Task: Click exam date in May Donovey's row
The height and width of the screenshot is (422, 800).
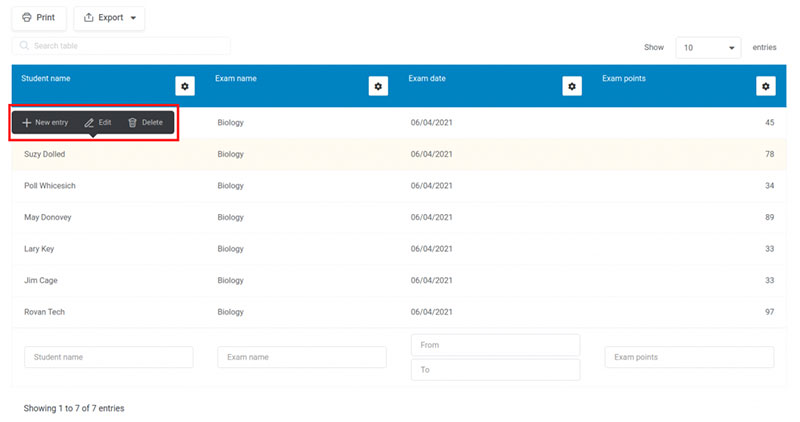Action: [x=432, y=217]
